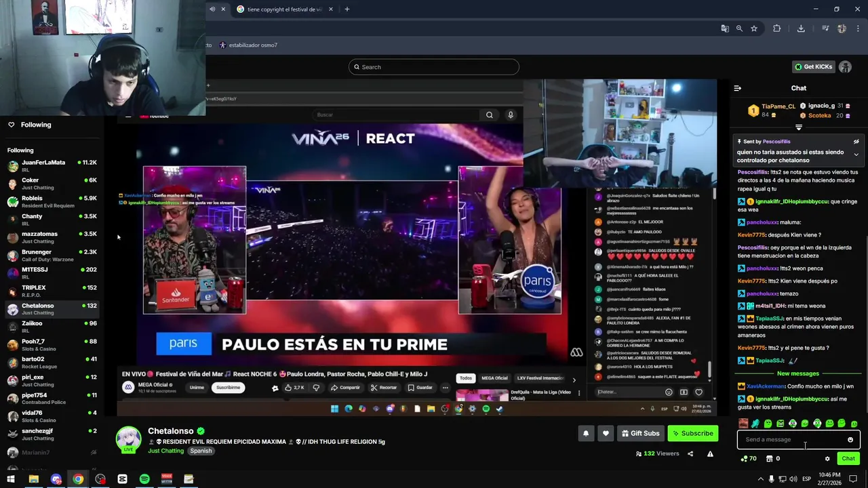This screenshot has width=868, height=488.
Task: Open Chrome extensions puzzle icon
Action: coord(777,28)
